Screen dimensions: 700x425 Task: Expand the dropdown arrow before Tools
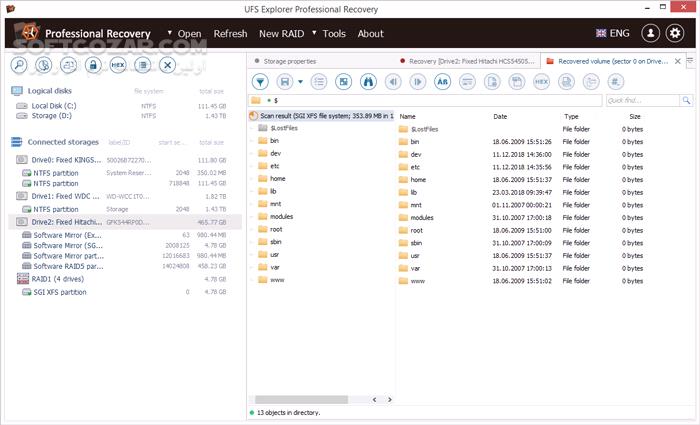pyautogui.click(x=314, y=33)
